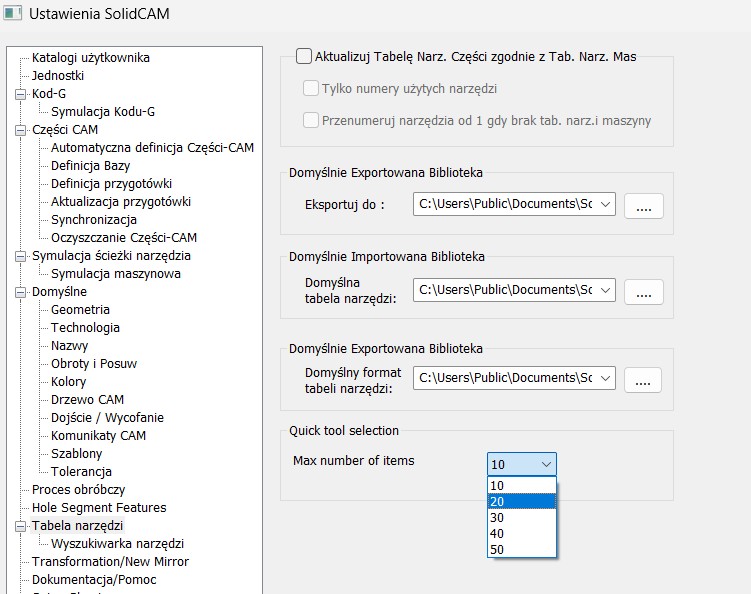Choose 10 in the items list

[522, 485]
